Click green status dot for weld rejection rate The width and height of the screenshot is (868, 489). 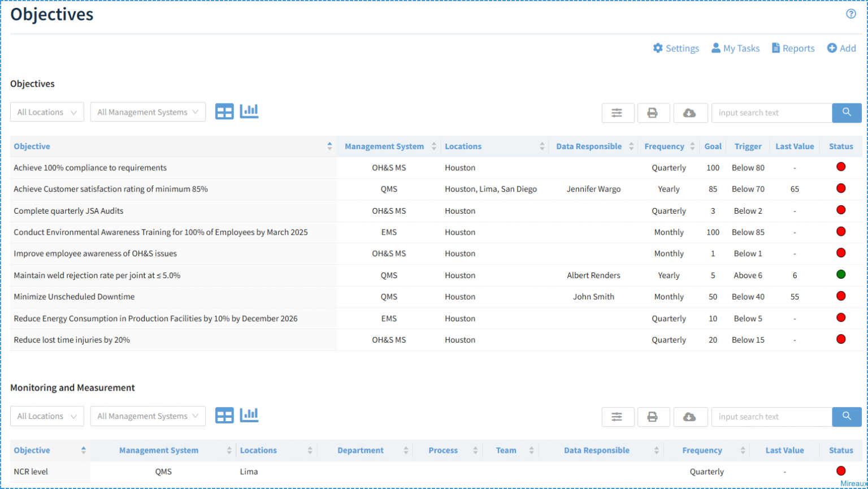[841, 275]
